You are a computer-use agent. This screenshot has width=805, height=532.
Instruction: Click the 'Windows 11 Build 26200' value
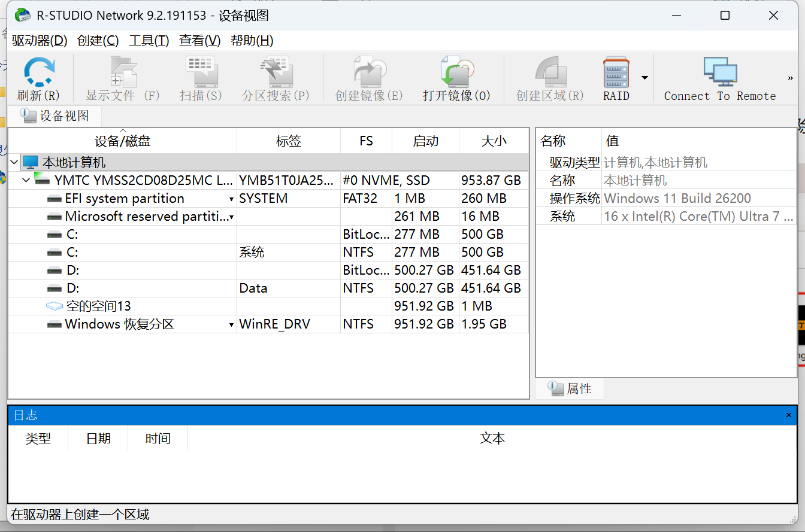coord(677,199)
